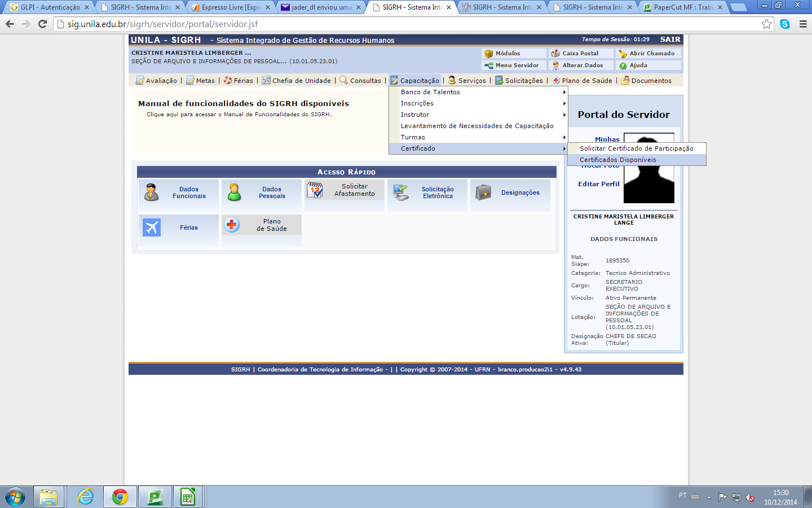The image size is (812, 508).
Task: Open the Plano de Saúde top menu
Action: pyautogui.click(x=582, y=81)
